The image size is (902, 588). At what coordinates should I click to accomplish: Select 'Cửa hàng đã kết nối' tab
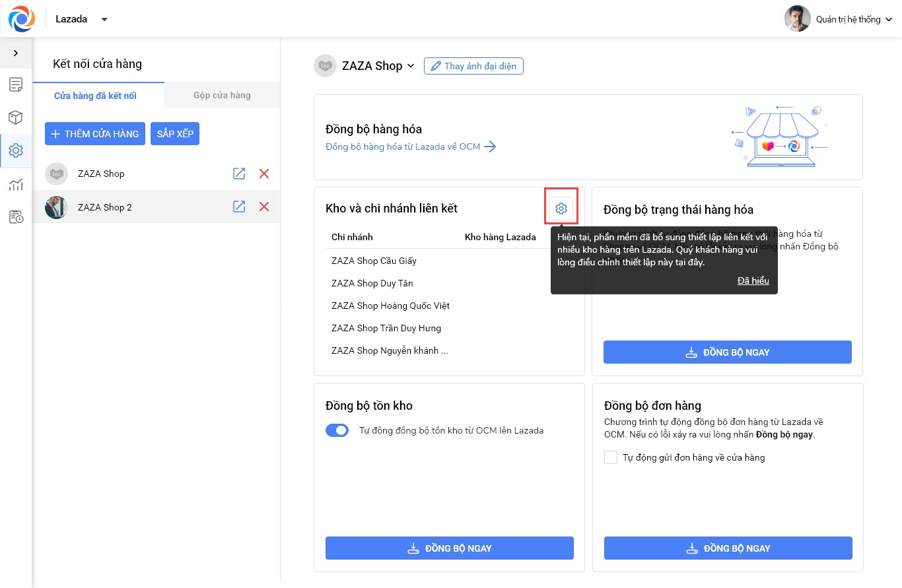(95, 96)
